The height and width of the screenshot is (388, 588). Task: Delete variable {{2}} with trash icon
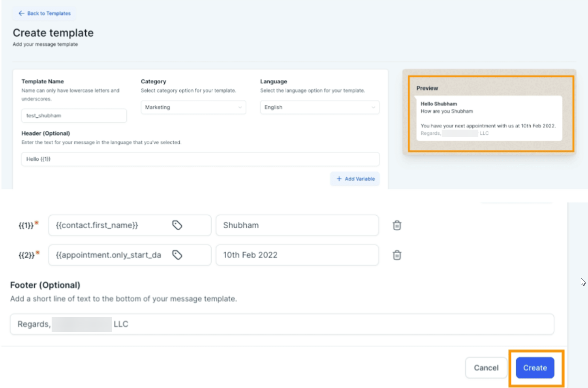(x=397, y=255)
